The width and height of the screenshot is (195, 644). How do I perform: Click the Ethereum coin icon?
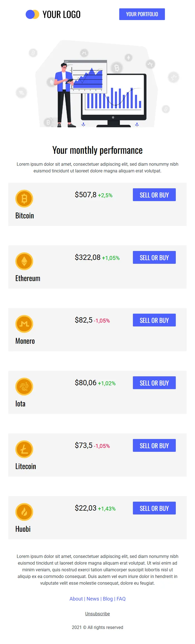click(x=24, y=261)
